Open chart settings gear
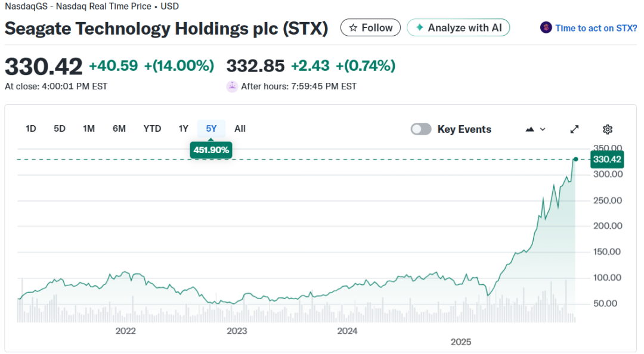 608,129
